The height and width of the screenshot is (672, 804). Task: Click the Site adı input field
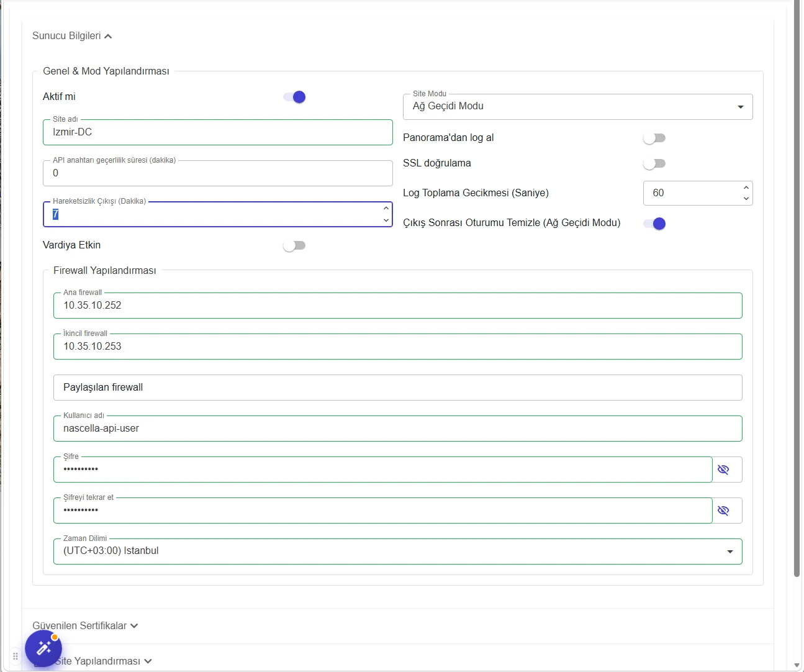[218, 132]
